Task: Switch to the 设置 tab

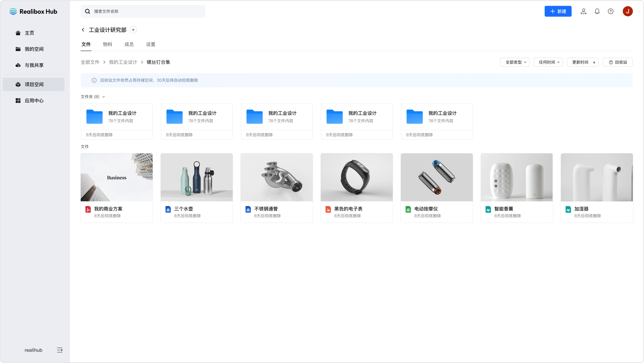Action: [151, 44]
